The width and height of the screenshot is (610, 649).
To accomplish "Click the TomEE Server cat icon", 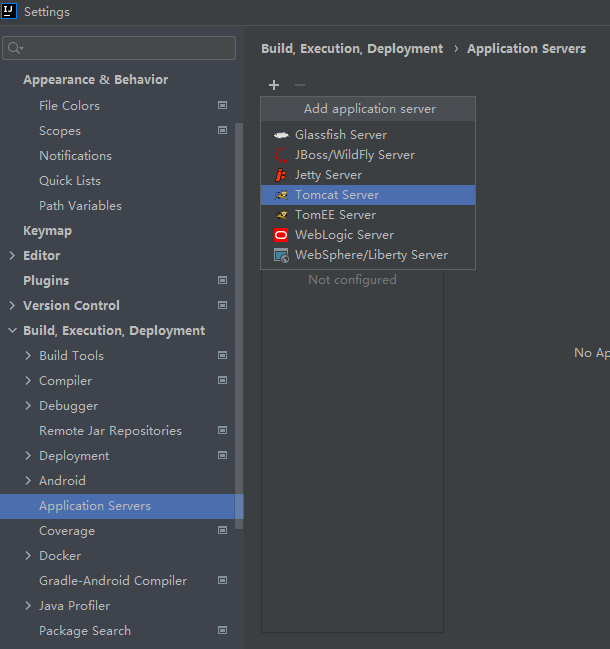I will pyautogui.click(x=281, y=215).
